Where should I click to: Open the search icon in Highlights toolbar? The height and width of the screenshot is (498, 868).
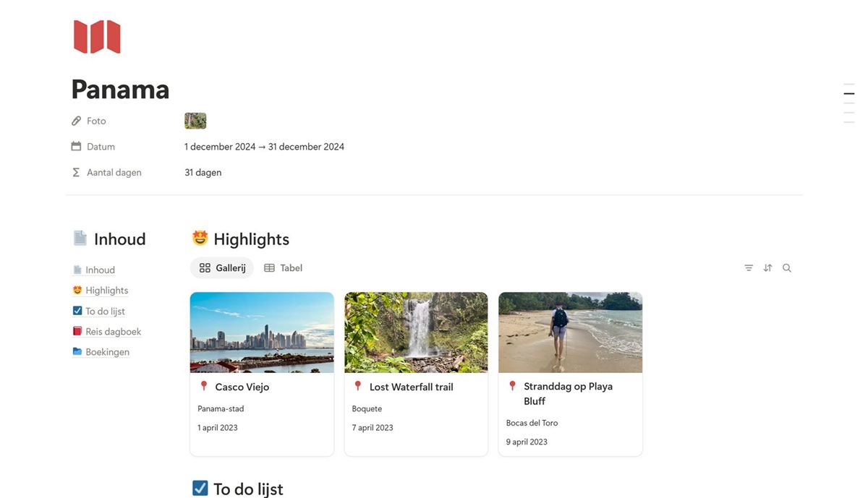coord(787,268)
